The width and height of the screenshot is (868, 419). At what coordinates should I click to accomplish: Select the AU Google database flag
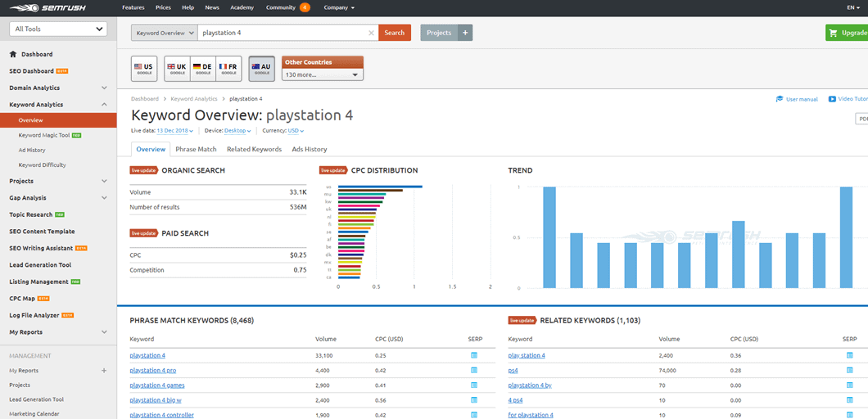coord(261,69)
